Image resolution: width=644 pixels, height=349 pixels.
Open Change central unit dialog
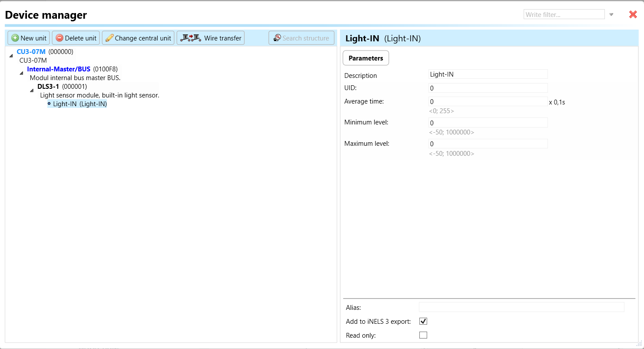click(x=138, y=38)
